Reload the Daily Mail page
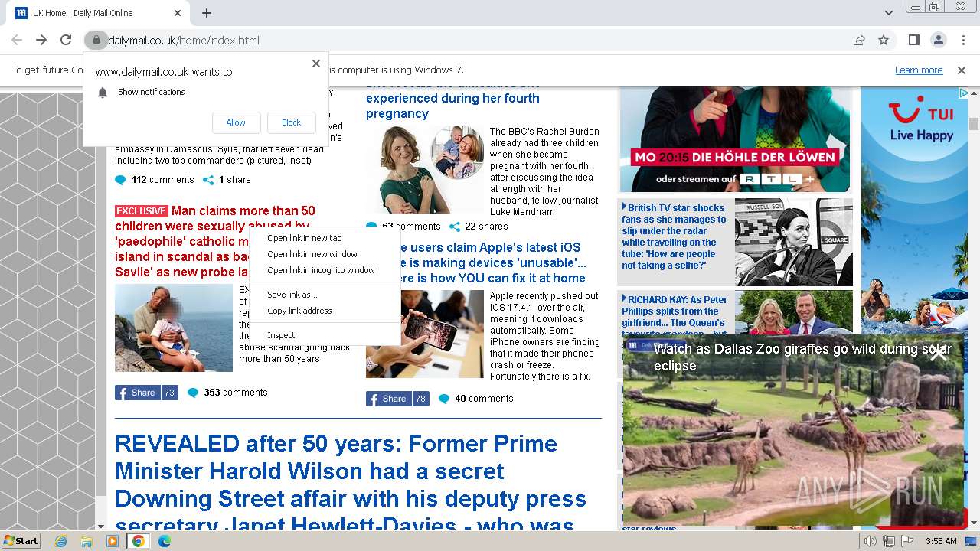The image size is (980, 551). point(66,41)
